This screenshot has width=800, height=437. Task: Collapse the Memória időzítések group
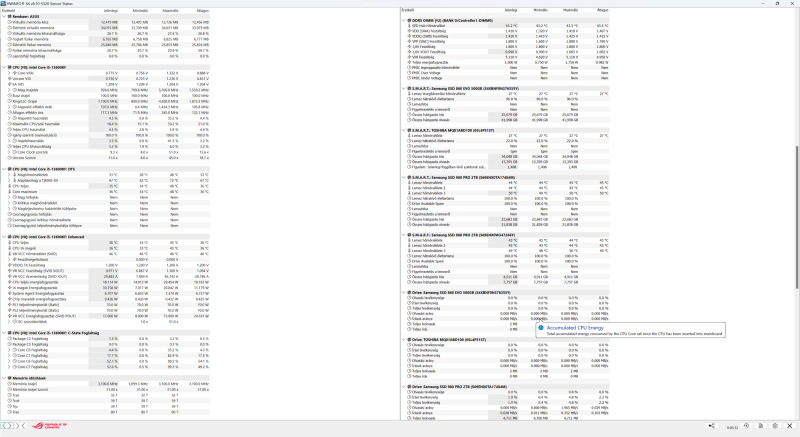(4, 378)
